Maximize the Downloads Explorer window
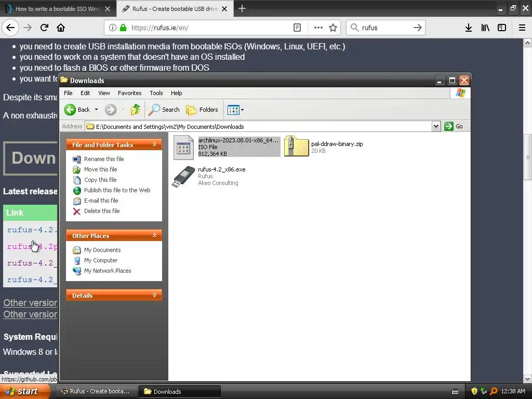Screen dimensions: 532x399 point(452,81)
